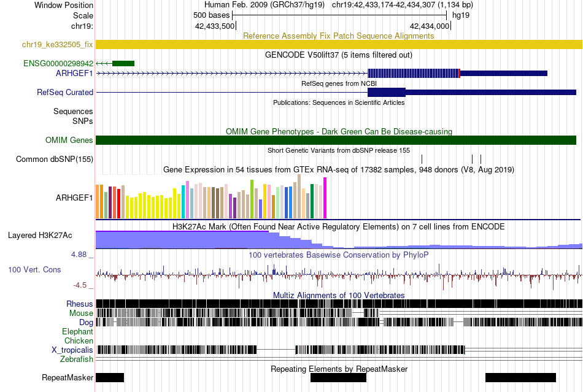Click the Reference Assembly Fix Patch title
Screen dimensions: 583x392
click(x=339, y=36)
